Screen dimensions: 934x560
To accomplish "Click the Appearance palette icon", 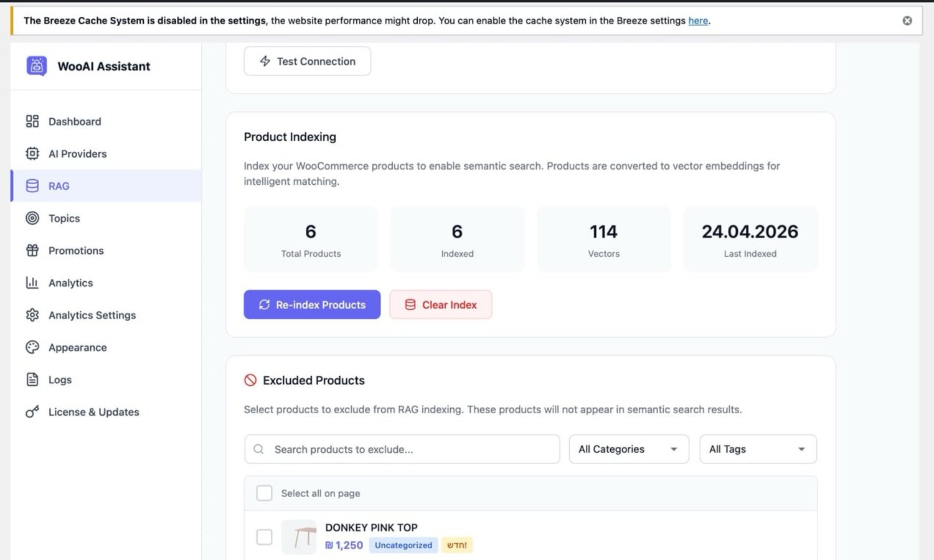I will tap(32, 348).
